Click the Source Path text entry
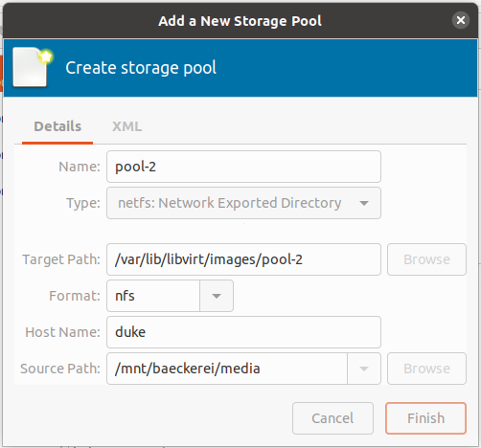481x448 pixels. [227, 369]
